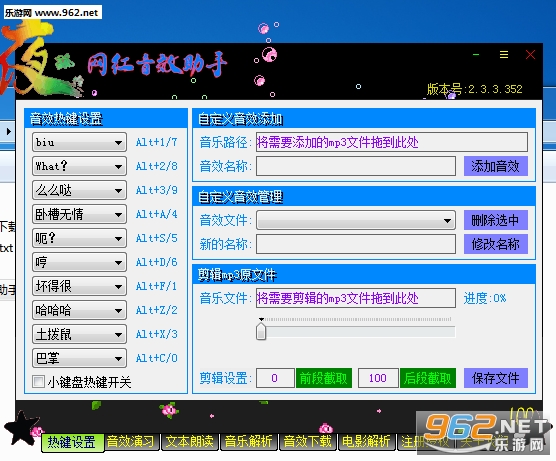Image resolution: width=556 pixels, height=461 pixels.
Task: Toggle the 小键盘热键开关 checkbox
Action: click(38, 382)
